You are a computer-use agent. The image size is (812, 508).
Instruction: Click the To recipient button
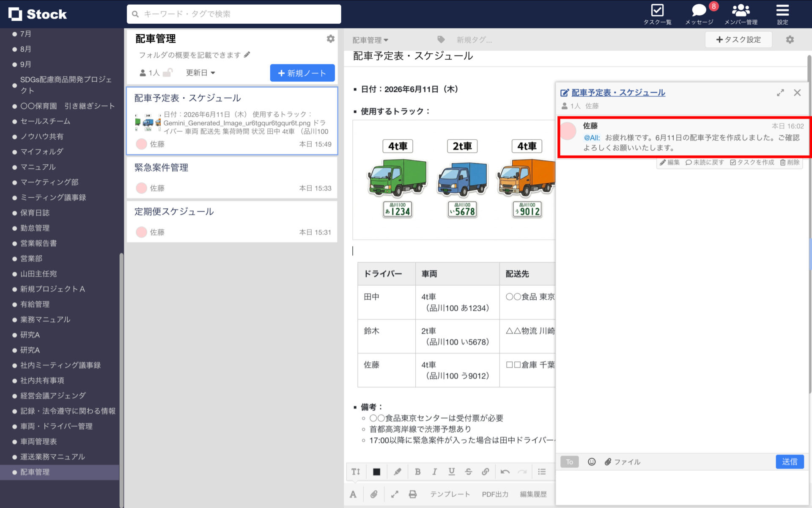coord(569,461)
